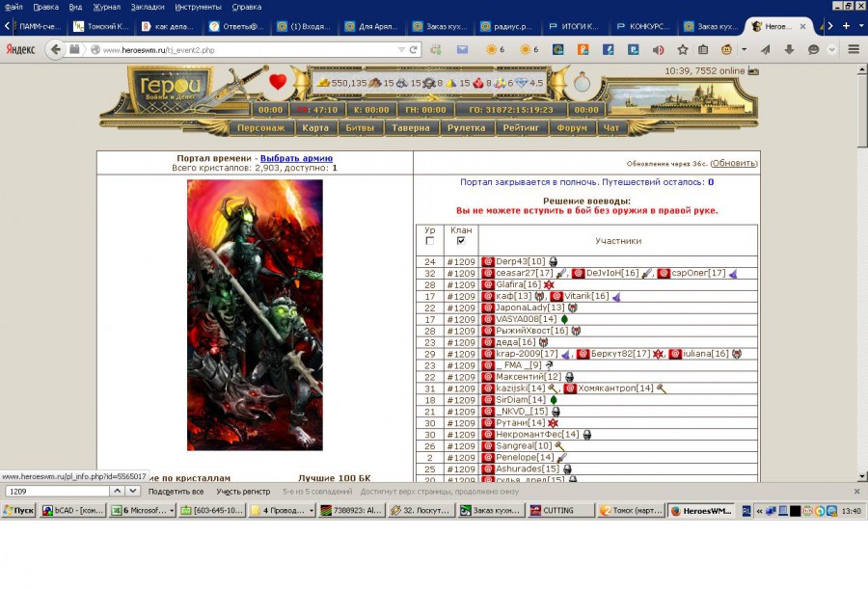This screenshot has width=868, height=589.
Task: Open the Закладки menu
Action: [148, 7]
